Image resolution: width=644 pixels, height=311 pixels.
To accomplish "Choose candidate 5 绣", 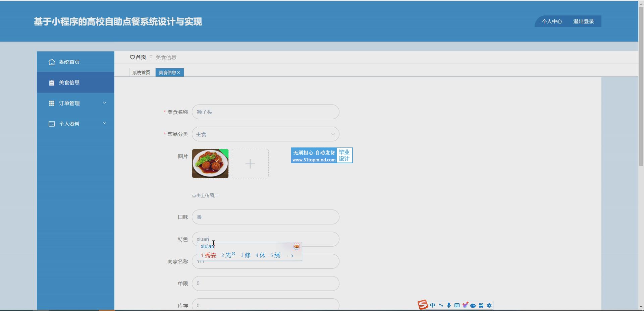I will click(275, 255).
